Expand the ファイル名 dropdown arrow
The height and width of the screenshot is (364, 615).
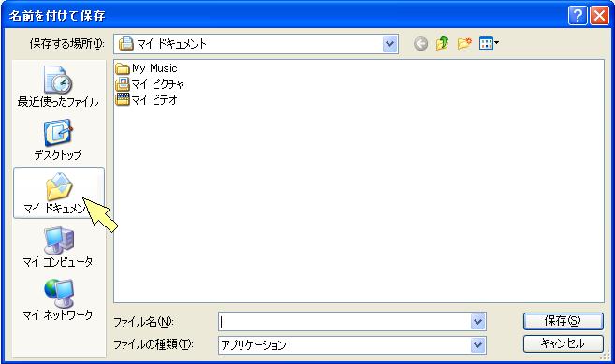[x=477, y=322]
